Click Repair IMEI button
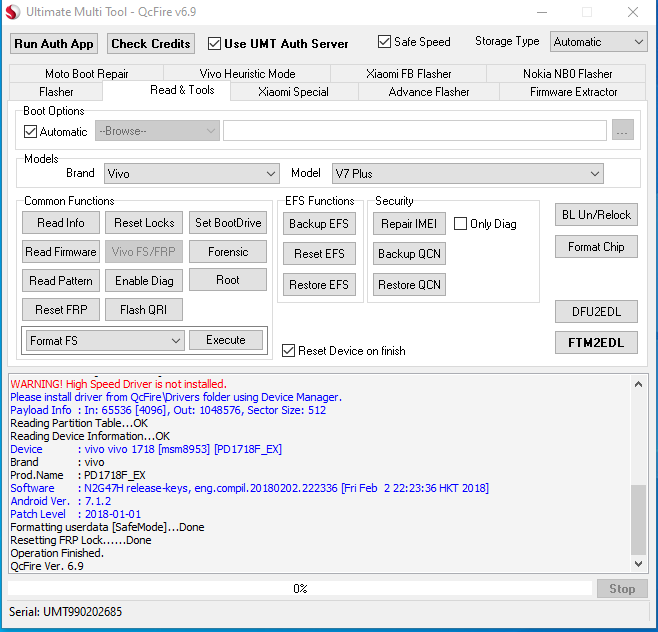 [x=409, y=224]
